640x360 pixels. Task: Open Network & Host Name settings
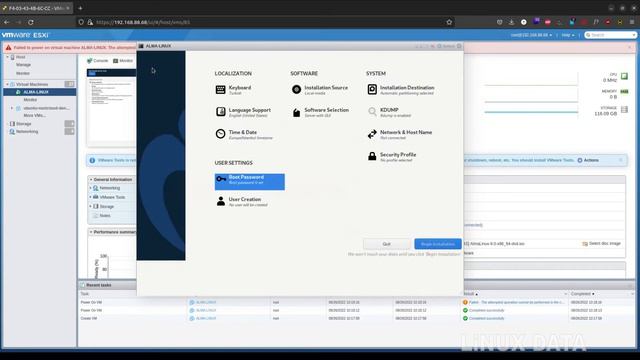point(400,135)
